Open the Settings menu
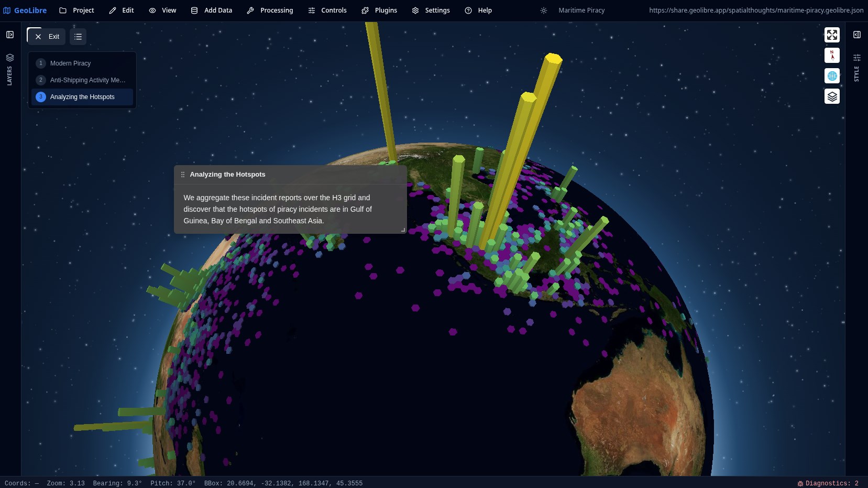This screenshot has width=868, height=488. [431, 10]
